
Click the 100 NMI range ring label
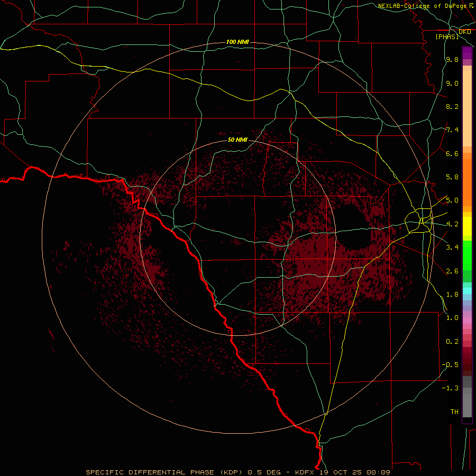pyautogui.click(x=237, y=42)
